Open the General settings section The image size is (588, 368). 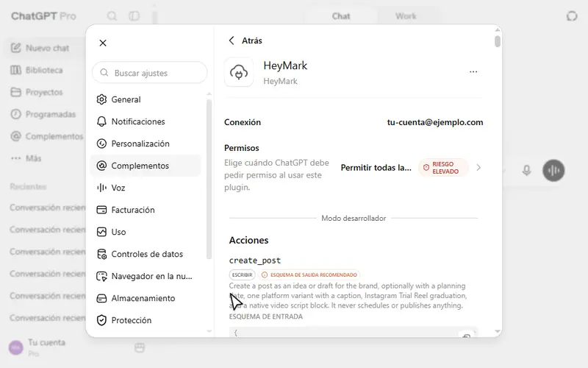pos(146,99)
